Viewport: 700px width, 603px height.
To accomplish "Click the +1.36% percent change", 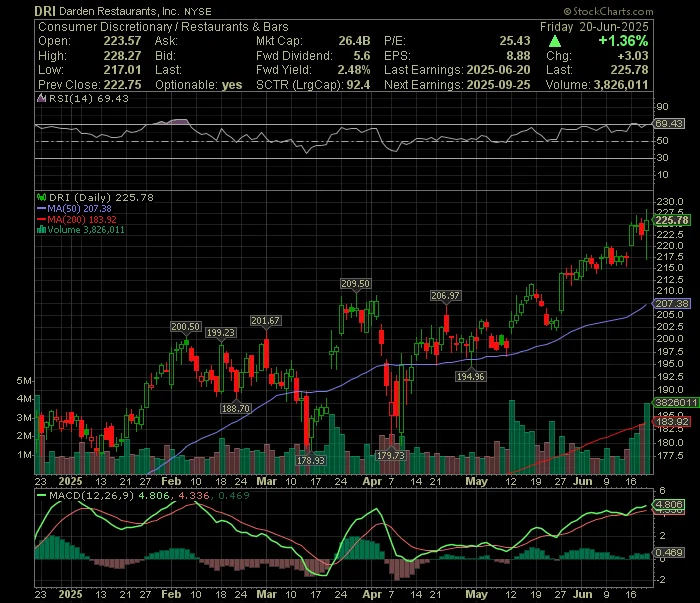I will coord(623,41).
